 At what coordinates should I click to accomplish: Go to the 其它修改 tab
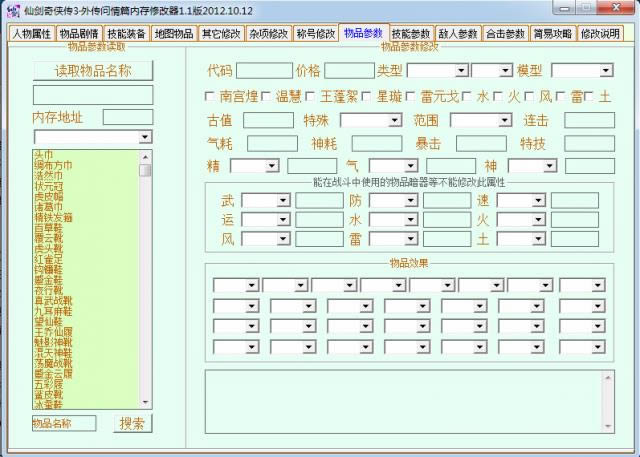point(221,33)
